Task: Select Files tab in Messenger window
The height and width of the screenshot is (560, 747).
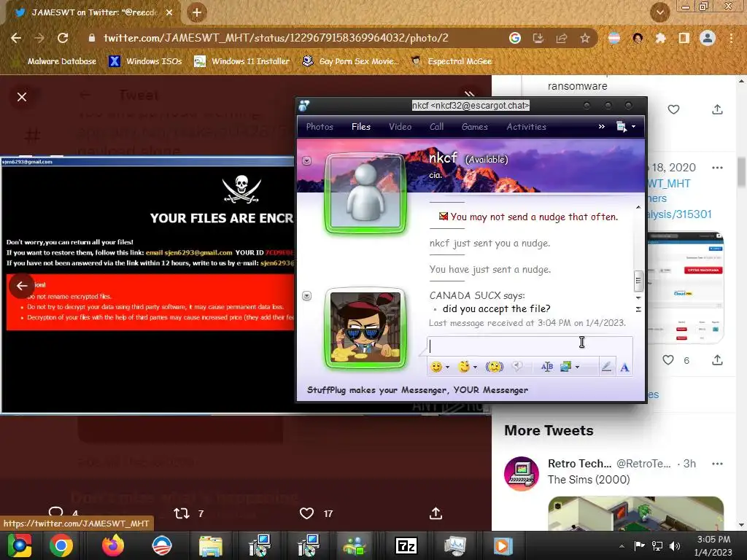Action: coord(361,127)
